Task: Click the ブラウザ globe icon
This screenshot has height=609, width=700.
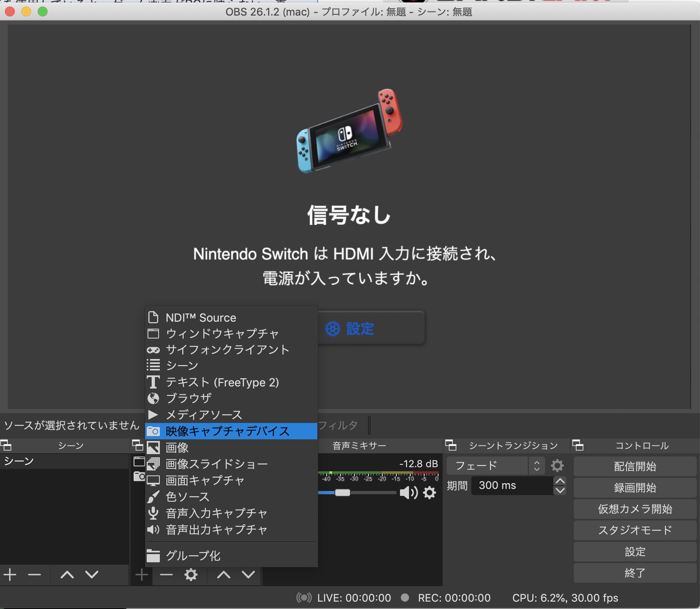Action: coord(153,398)
